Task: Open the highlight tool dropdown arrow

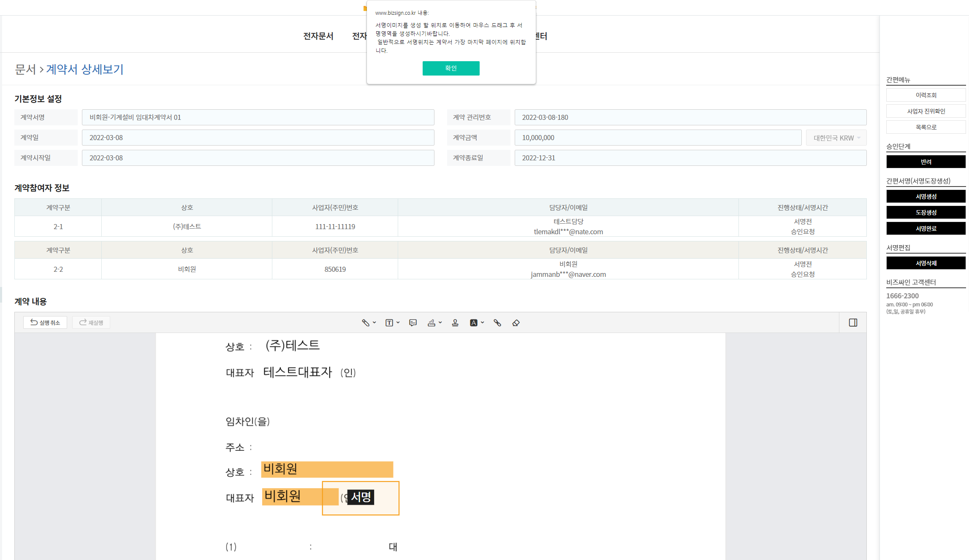Action: [x=482, y=323]
